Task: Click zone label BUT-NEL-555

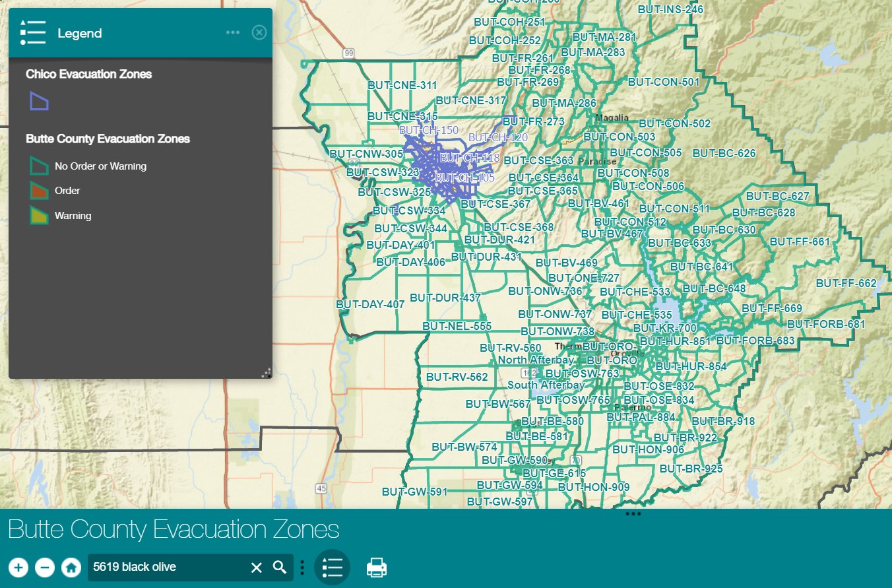Action: click(457, 326)
